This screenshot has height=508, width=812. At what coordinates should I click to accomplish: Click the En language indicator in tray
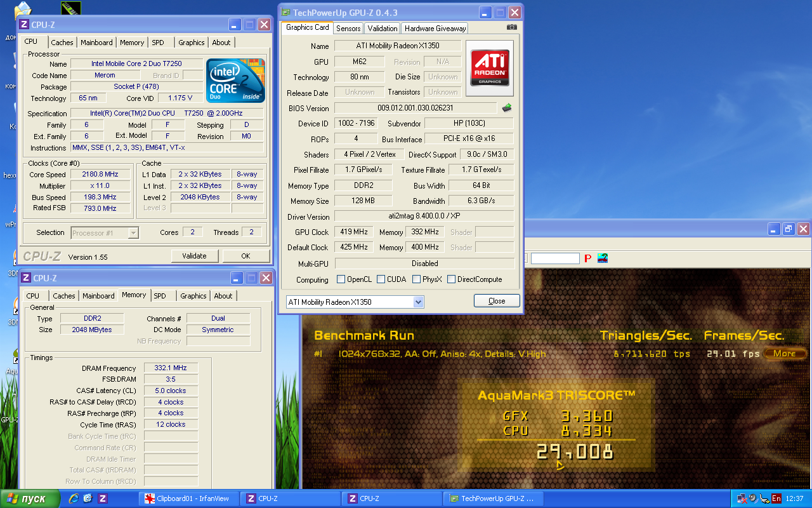tap(776, 498)
